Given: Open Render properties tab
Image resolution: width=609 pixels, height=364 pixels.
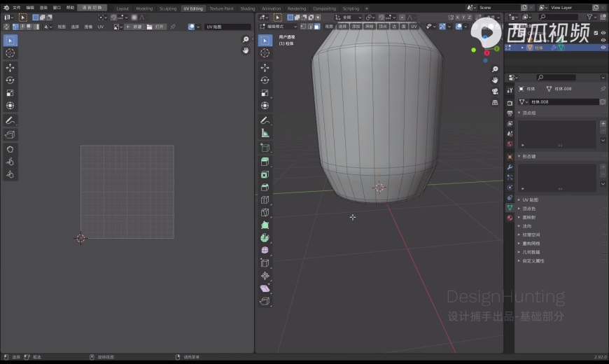Looking at the screenshot, I should (510, 103).
